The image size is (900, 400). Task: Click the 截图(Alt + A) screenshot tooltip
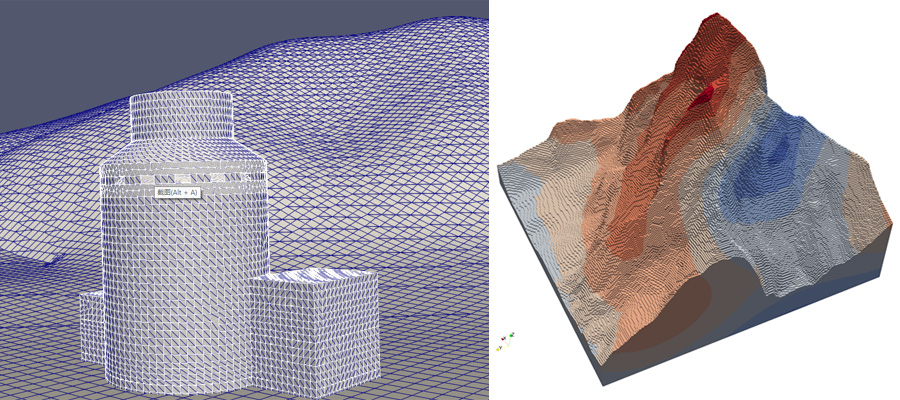(178, 192)
